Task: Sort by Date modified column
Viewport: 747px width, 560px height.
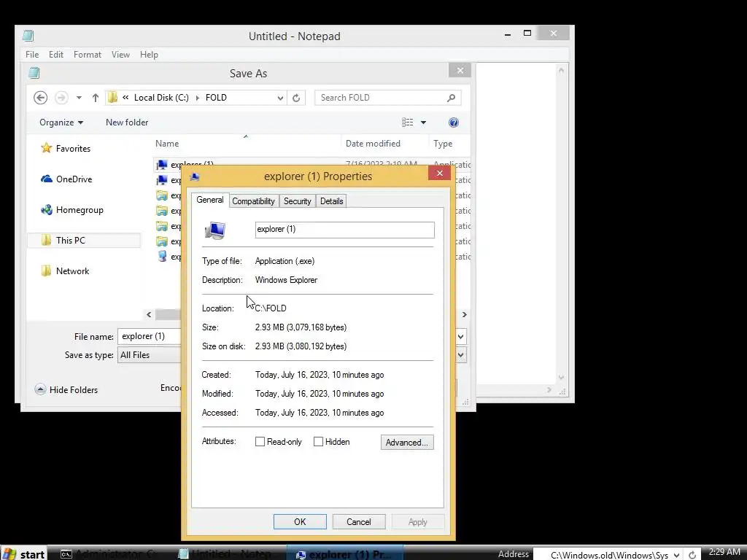Action: [373, 144]
